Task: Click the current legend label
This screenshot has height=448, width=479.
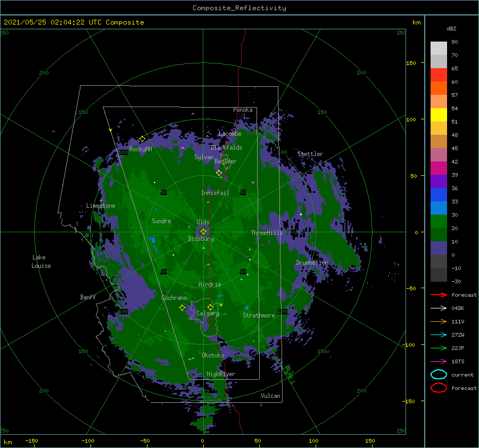Action: [x=463, y=374]
